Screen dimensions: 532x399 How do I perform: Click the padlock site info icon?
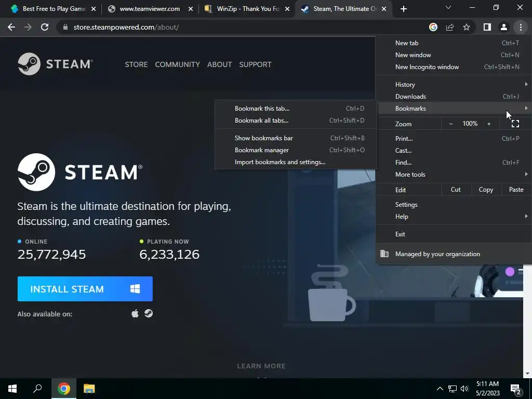pyautogui.click(x=65, y=27)
